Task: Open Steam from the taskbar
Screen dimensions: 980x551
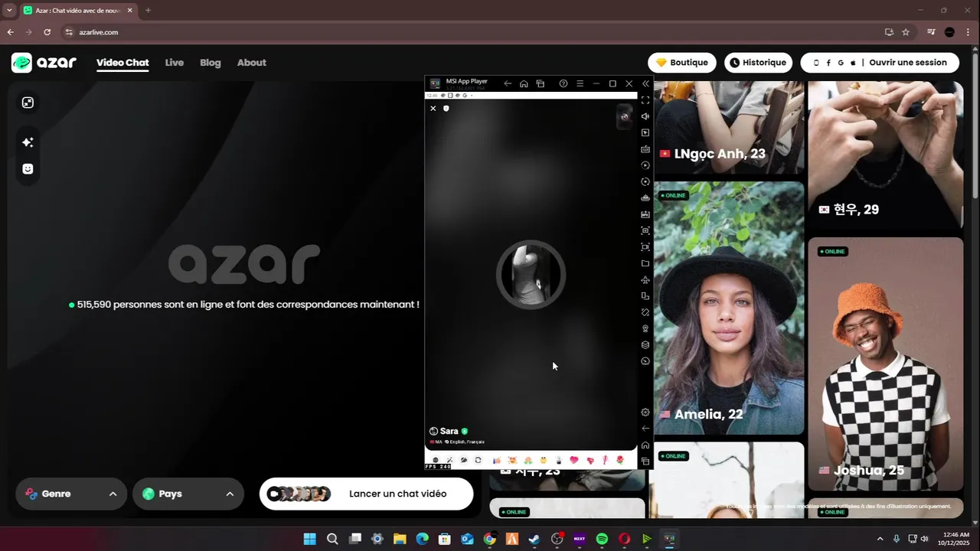Action: click(x=534, y=539)
